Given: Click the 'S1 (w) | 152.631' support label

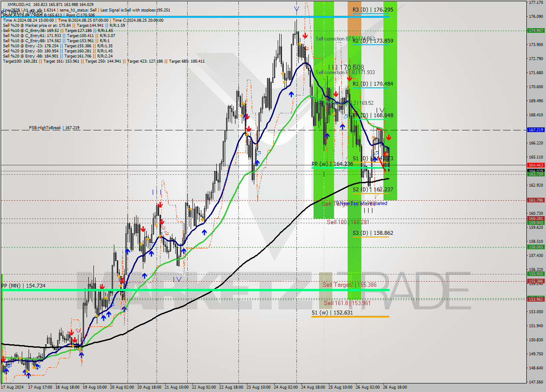Looking at the screenshot, I should click(x=332, y=313).
